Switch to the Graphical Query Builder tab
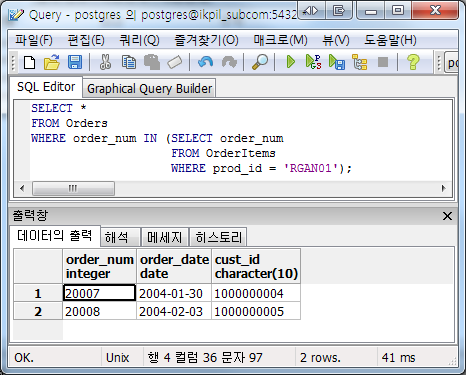 tap(149, 89)
